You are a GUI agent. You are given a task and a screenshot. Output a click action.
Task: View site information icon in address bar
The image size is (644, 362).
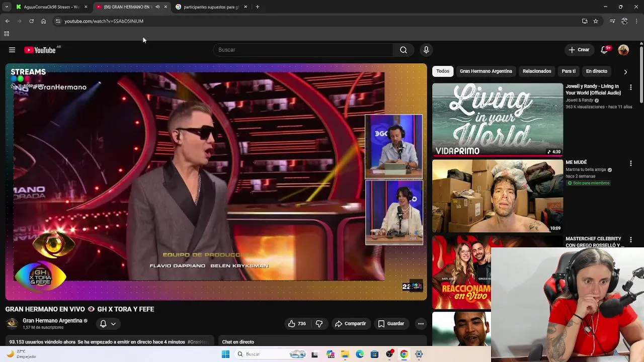click(x=58, y=21)
